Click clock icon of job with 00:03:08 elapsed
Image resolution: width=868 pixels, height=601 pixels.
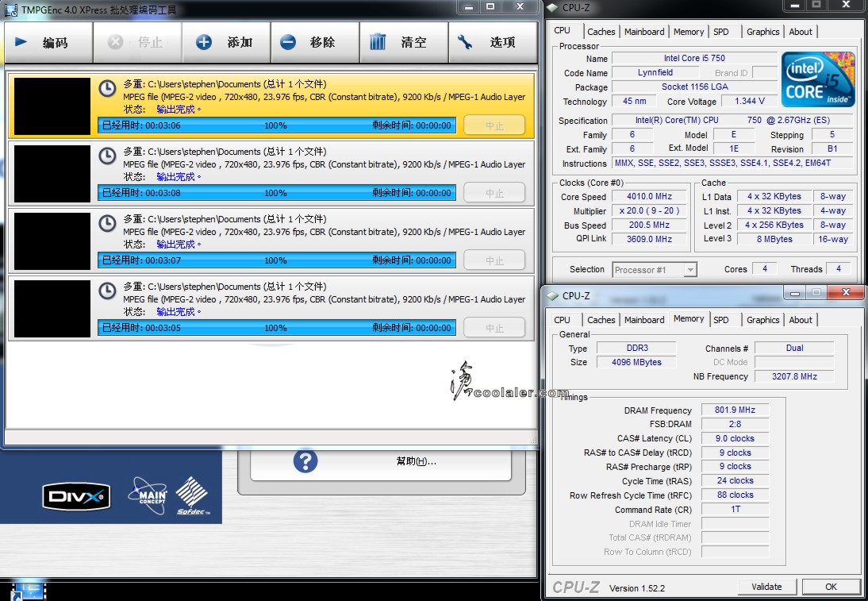pyautogui.click(x=107, y=156)
